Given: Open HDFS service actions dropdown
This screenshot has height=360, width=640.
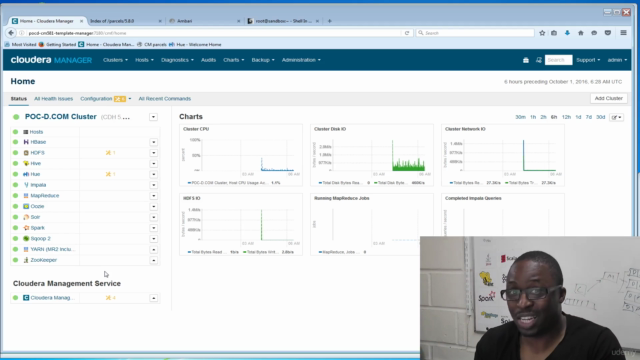Looking at the screenshot, I should (153, 153).
